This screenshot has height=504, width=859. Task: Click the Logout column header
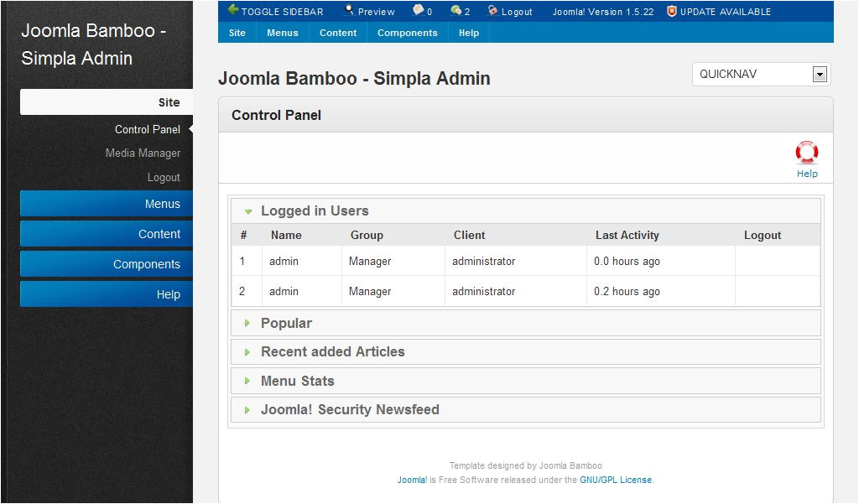pos(762,235)
